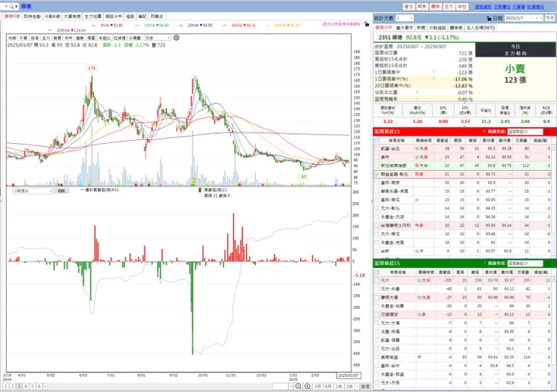This screenshot has height=392, width=557.
Task: Open the top-left arrow dropdown beside search
Action: pos(6,6)
